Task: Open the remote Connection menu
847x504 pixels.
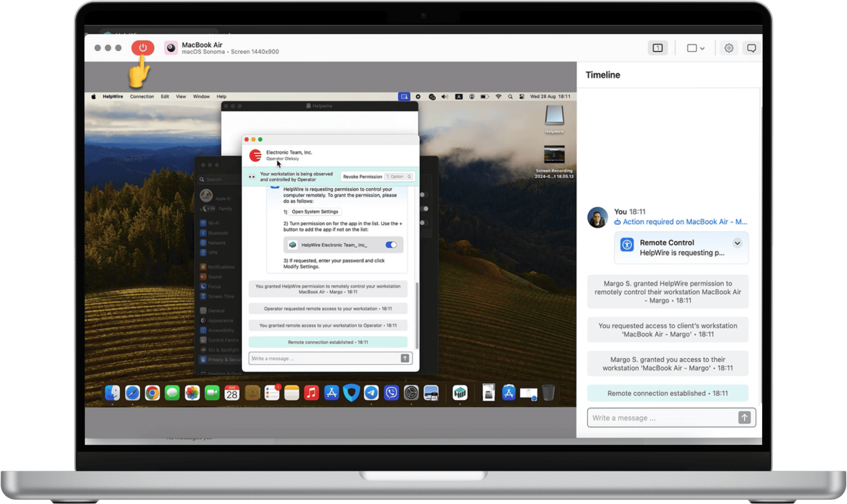Action: pyautogui.click(x=142, y=97)
